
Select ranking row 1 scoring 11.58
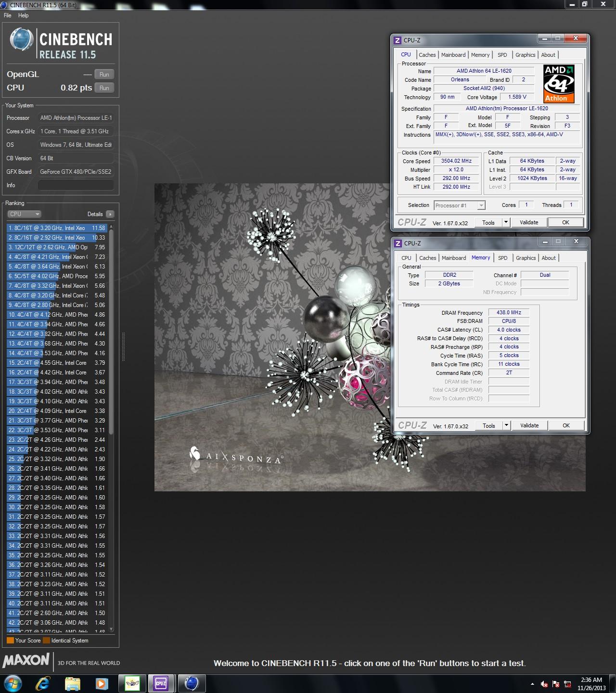(x=57, y=228)
